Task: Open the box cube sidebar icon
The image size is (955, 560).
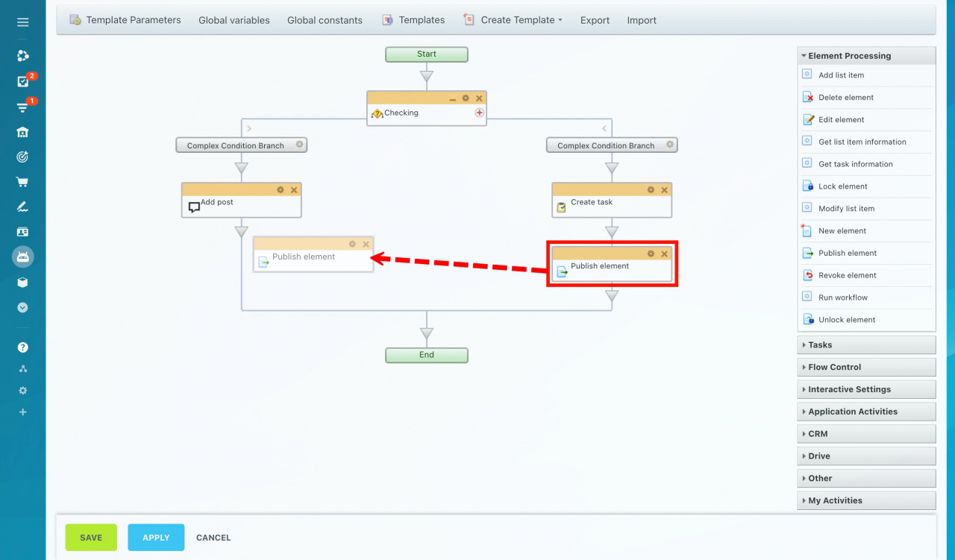Action: [22, 283]
